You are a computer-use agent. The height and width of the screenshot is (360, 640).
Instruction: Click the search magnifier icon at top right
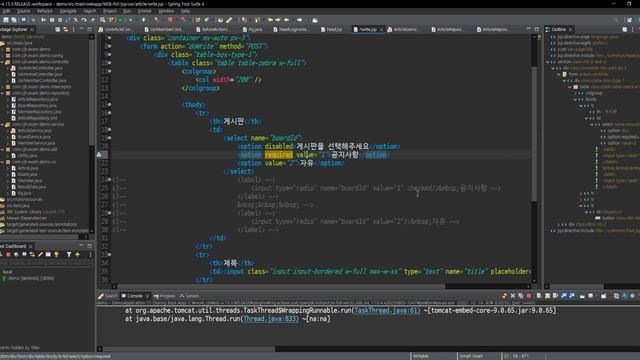coord(616,20)
